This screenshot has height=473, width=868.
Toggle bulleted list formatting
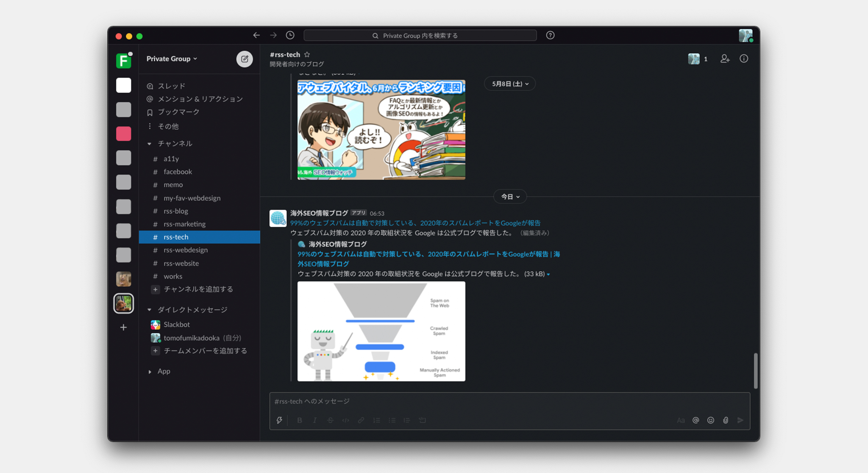[x=392, y=420]
